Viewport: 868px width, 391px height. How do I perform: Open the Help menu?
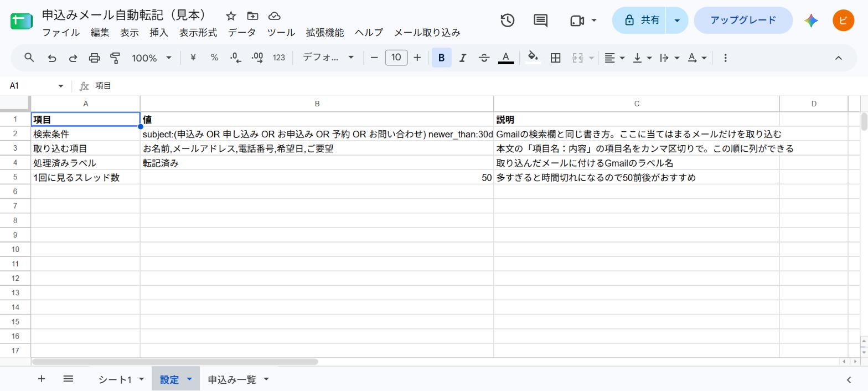coord(369,33)
